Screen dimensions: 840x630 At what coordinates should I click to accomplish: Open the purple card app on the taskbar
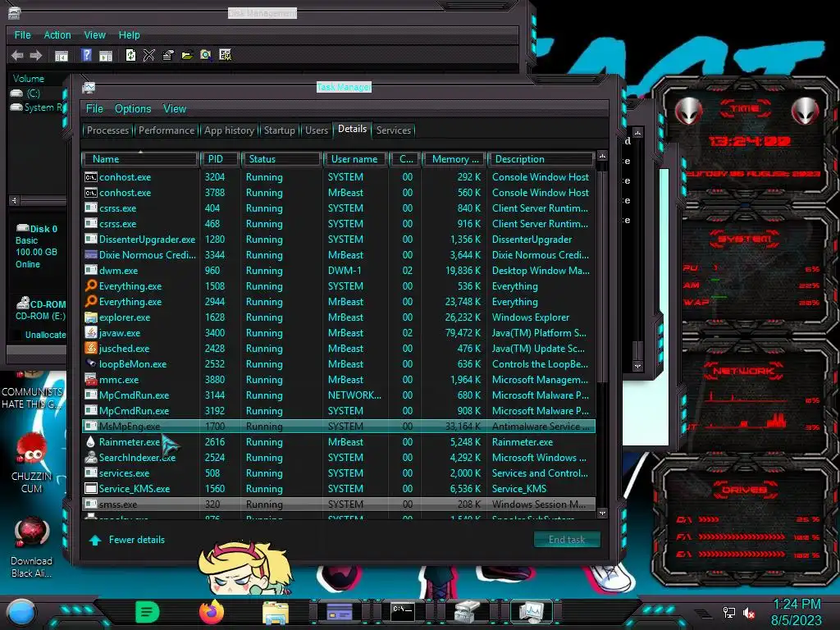pos(340,612)
